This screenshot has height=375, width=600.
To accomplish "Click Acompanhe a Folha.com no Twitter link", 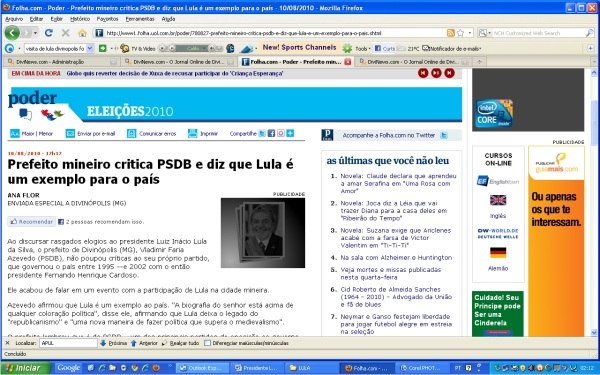I will 388,135.
